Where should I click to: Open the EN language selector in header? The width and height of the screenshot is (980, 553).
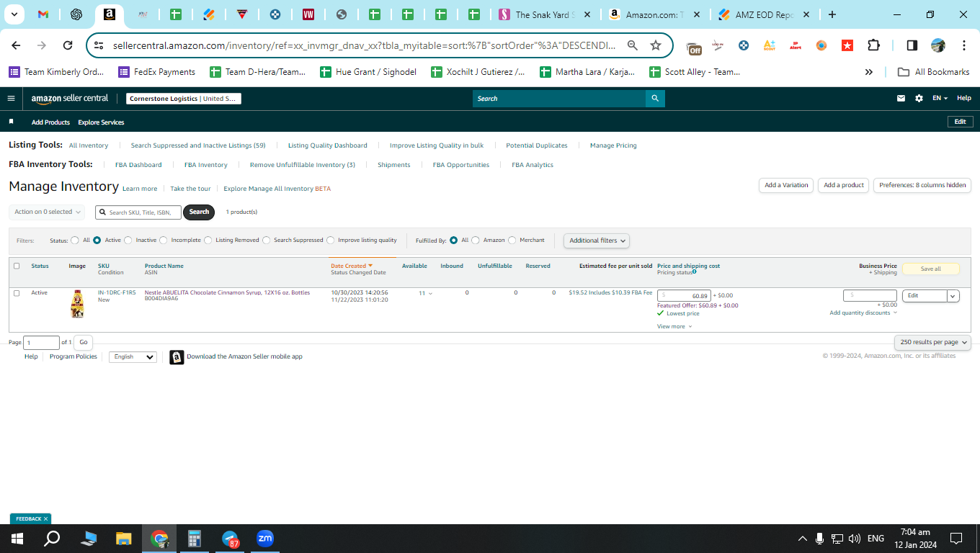pyautogui.click(x=940, y=99)
